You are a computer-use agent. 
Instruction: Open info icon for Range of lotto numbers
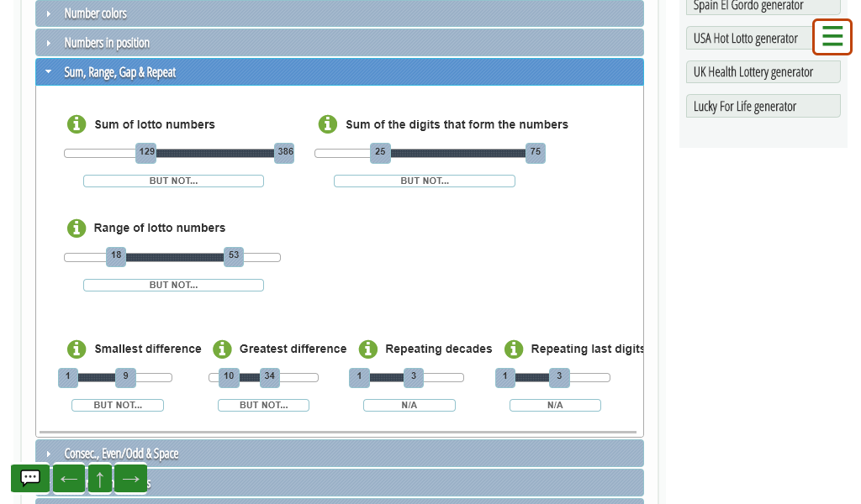point(77,228)
